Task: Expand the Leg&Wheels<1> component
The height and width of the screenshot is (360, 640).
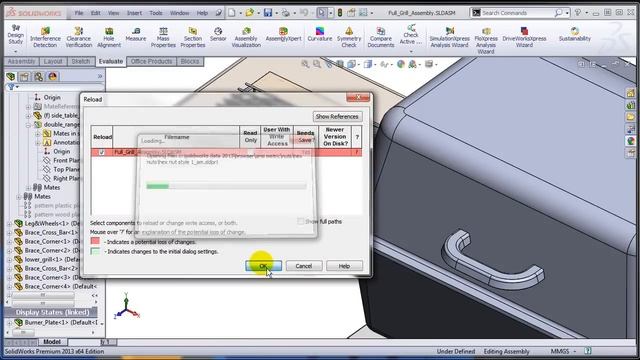Action: click(9, 224)
